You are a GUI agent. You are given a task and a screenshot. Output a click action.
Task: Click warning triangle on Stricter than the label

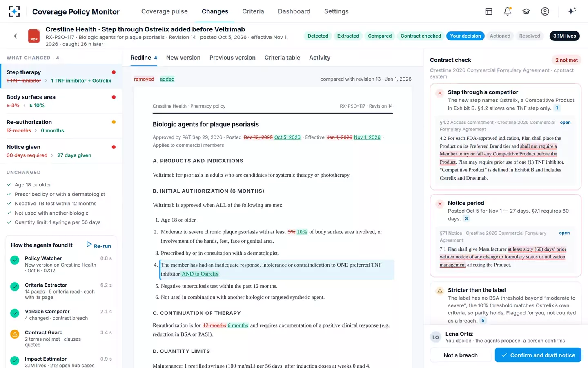click(x=440, y=291)
